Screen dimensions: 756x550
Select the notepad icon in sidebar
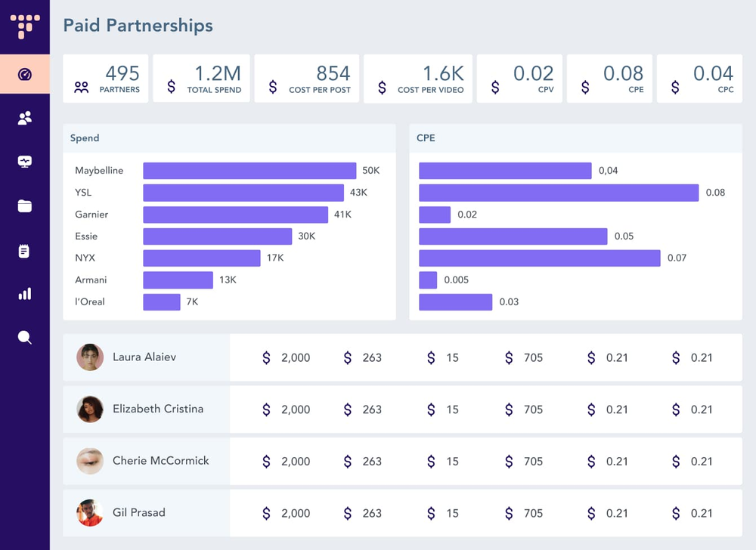tap(24, 251)
